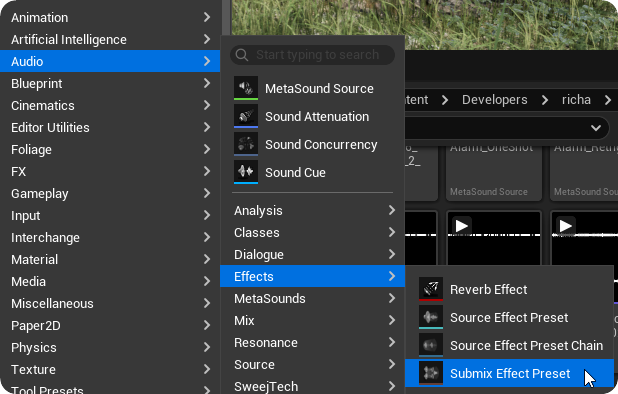Play the sound wave under Alarm_OneShot
The image size is (618, 394).
[461, 226]
